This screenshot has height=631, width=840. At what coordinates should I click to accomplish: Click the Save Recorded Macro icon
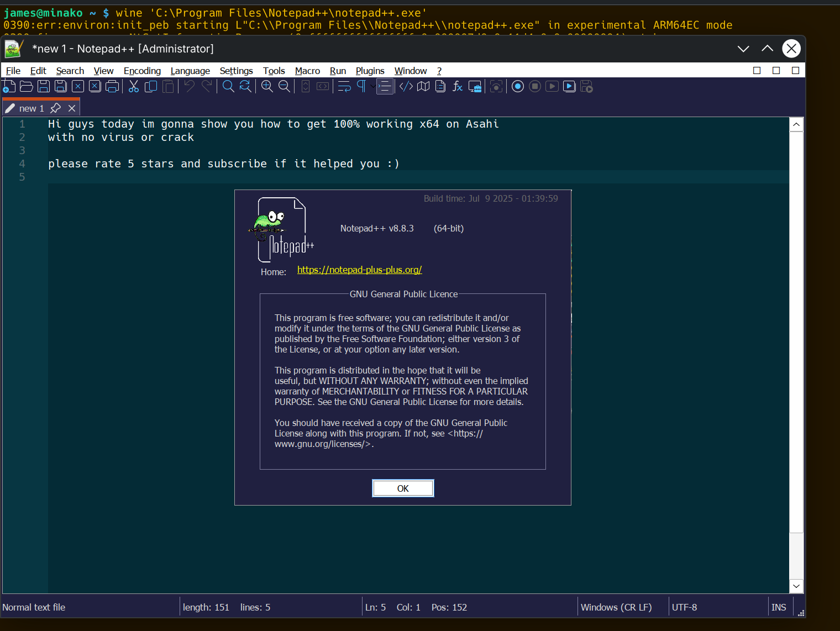point(587,86)
